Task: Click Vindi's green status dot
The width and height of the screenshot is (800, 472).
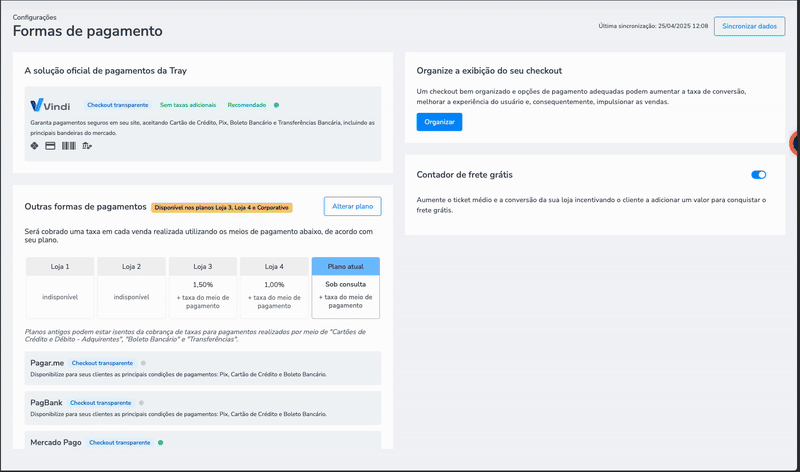Action: pyautogui.click(x=277, y=105)
